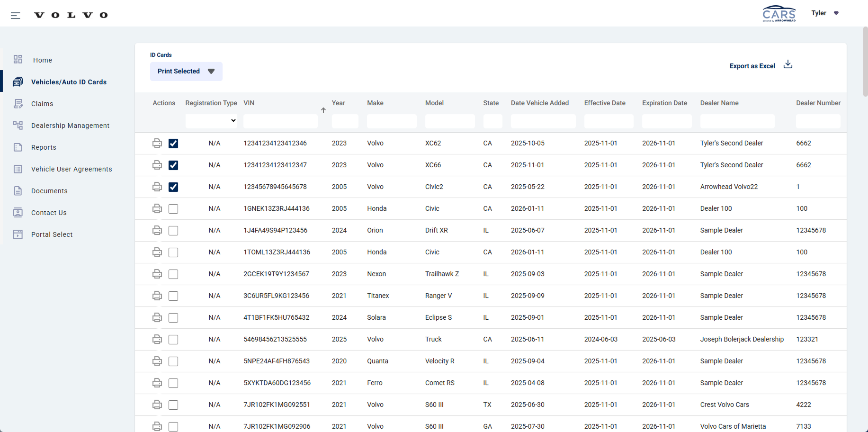
Task: Open the hamburger navigation menu
Action: [x=15, y=16]
